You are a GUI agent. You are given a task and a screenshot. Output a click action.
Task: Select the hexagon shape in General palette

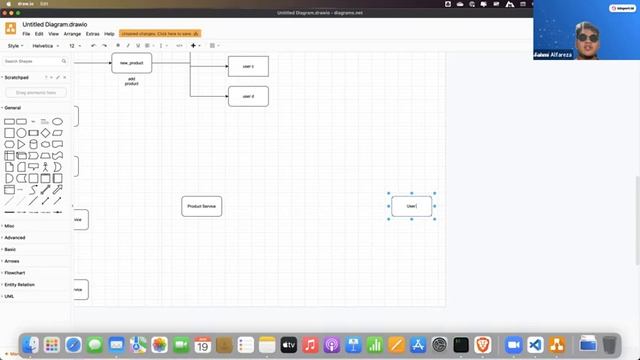coord(9,144)
